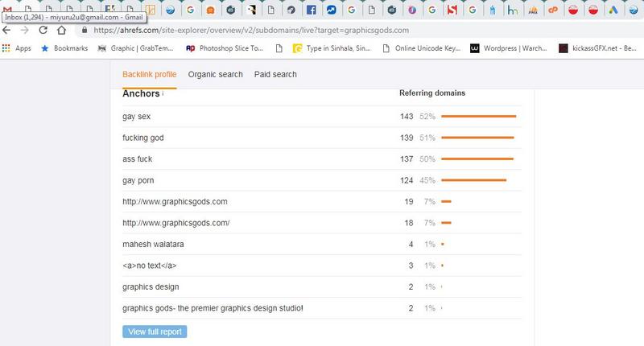The height and width of the screenshot is (346, 644).
Task: Open the tab with the blue bottle icon
Action: point(493,10)
